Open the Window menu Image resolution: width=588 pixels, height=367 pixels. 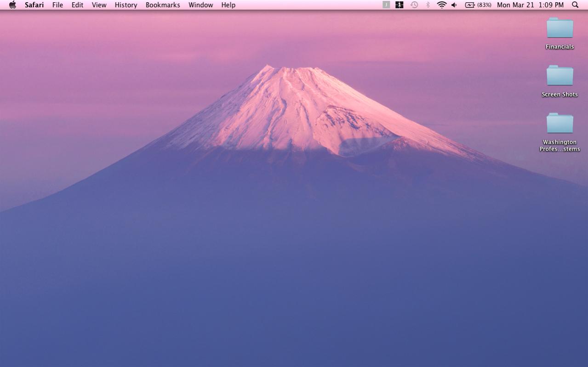pos(201,5)
